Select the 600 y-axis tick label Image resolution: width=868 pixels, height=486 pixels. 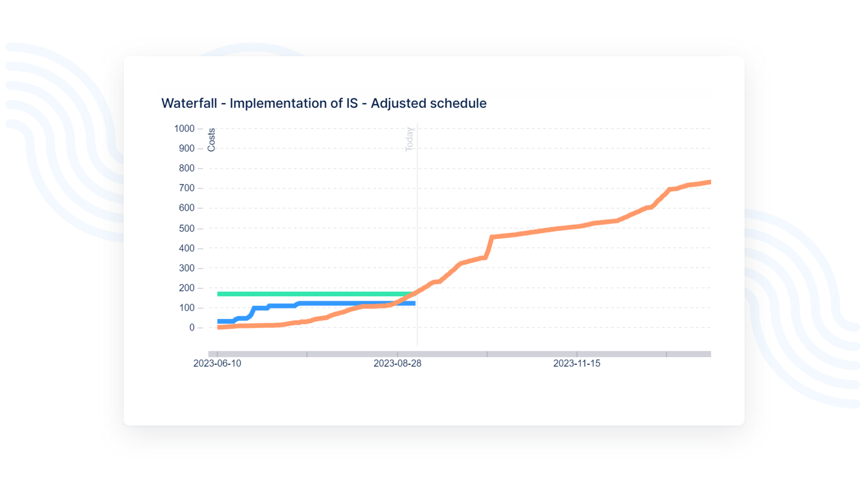(186, 208)
